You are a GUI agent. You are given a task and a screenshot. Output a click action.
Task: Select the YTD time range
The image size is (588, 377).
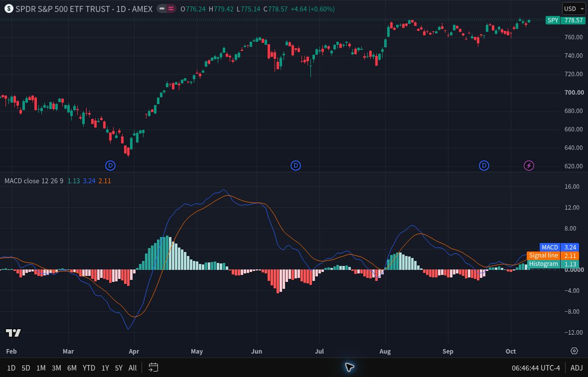coord(89,368)
